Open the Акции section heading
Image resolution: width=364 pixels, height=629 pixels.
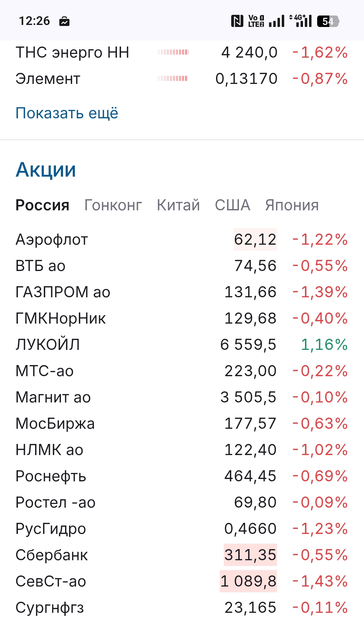pos(46,170)
